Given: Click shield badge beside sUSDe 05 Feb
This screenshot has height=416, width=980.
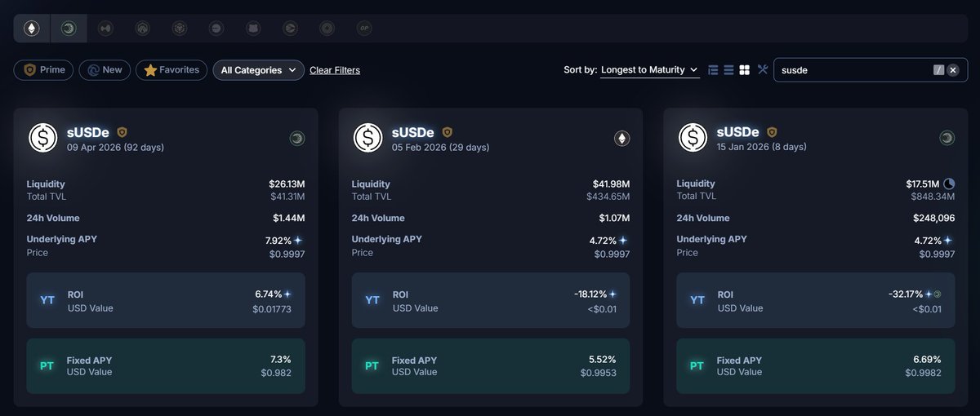Looking at the screenshot, I should click(448, 131).
